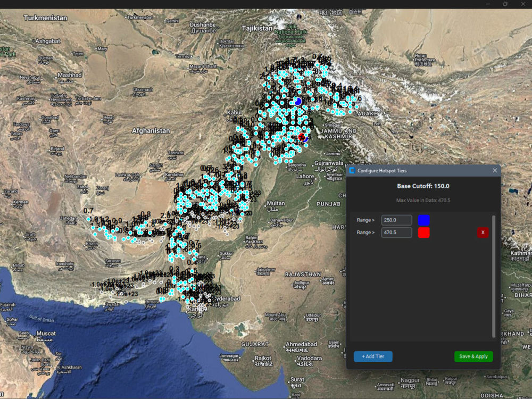Add a new tier with + Add Tier

tap(373, 356)
